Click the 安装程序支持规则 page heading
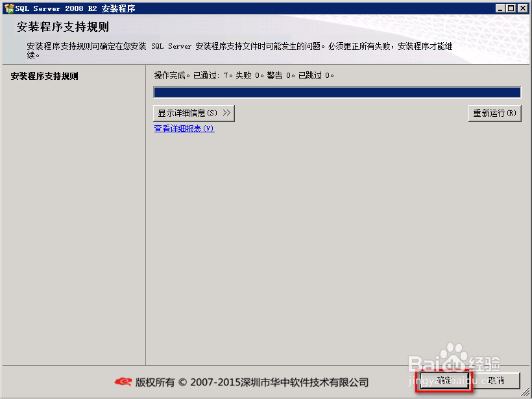The height and width of the screenshot is (399, 532). (x=63, y=27)
